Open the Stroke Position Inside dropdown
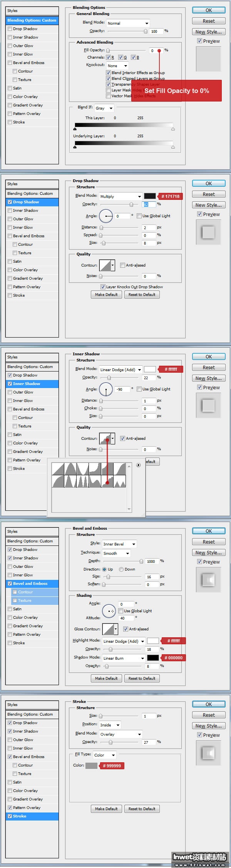The width and height of the screenshot is (231, 868). [x=110, y=725]
